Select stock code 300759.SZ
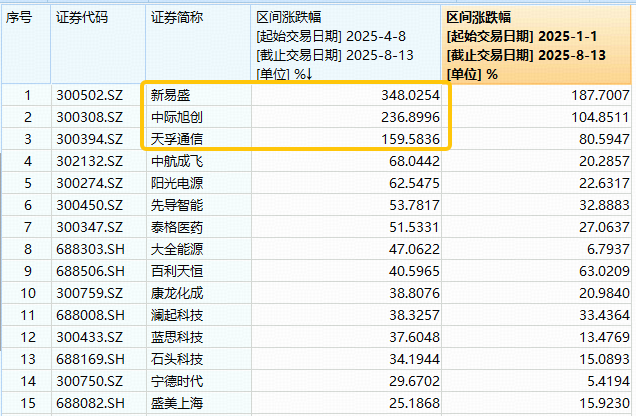Screen dimensions: 636x416 click(x=89, y=293)
